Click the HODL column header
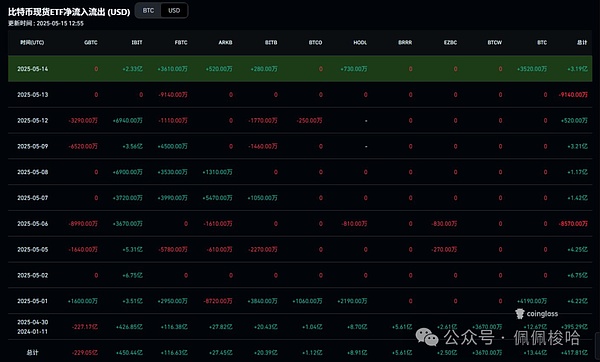 pyautogui.click(x=360, y=42)
